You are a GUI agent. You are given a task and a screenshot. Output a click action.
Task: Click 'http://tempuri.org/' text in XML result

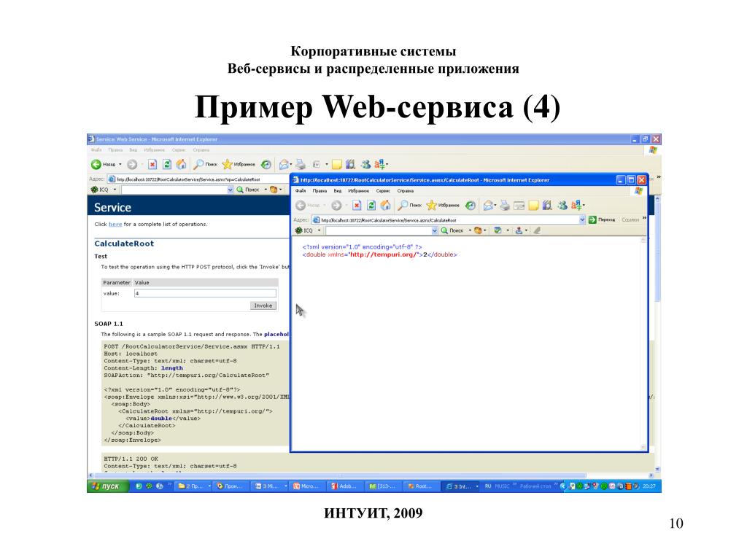(x=383, y=254)
